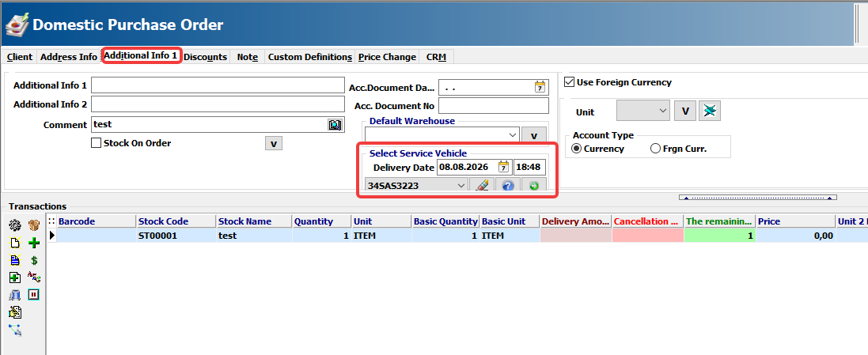868x355 pixels.
Task: Uncheck Use Foreign Currency
Action: click(569, 82)
